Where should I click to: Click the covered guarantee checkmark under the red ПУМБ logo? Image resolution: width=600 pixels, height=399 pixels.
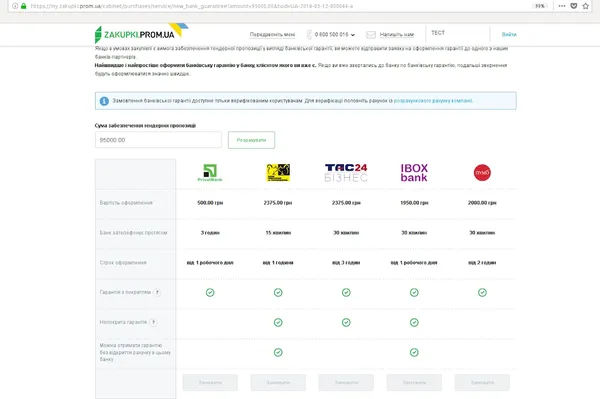pyautogui.click(x=482, y=292)
